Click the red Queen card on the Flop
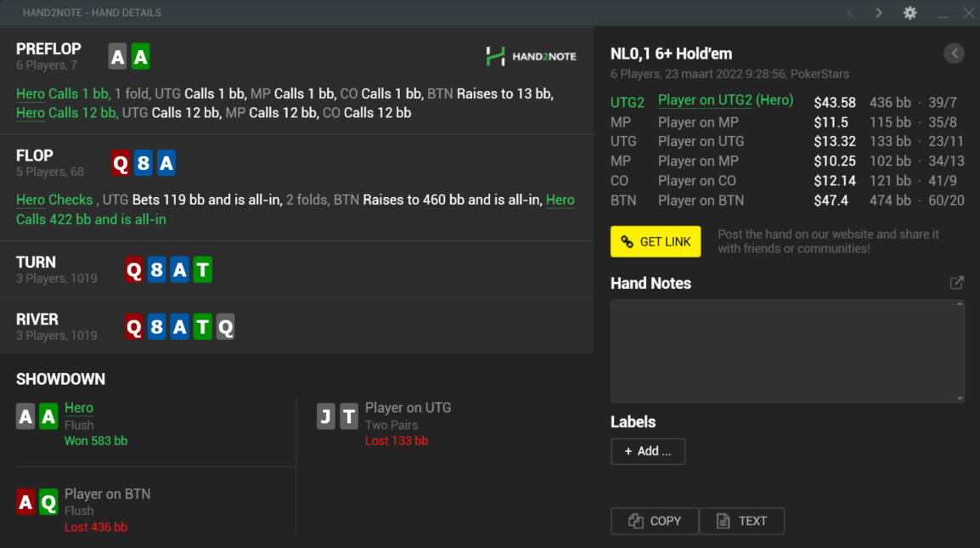Viewport: 980px width, 548px height. pyautogui.click(x=121, y=163)
